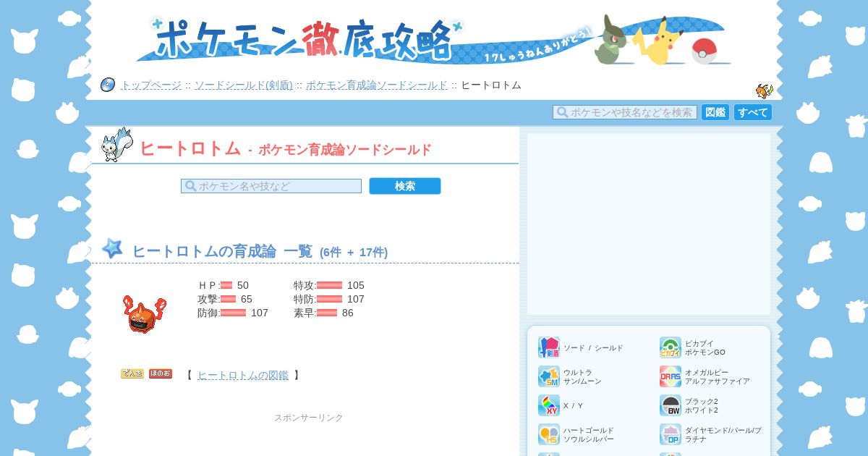Click the Heat Rotom sprite image

(145, 313)
